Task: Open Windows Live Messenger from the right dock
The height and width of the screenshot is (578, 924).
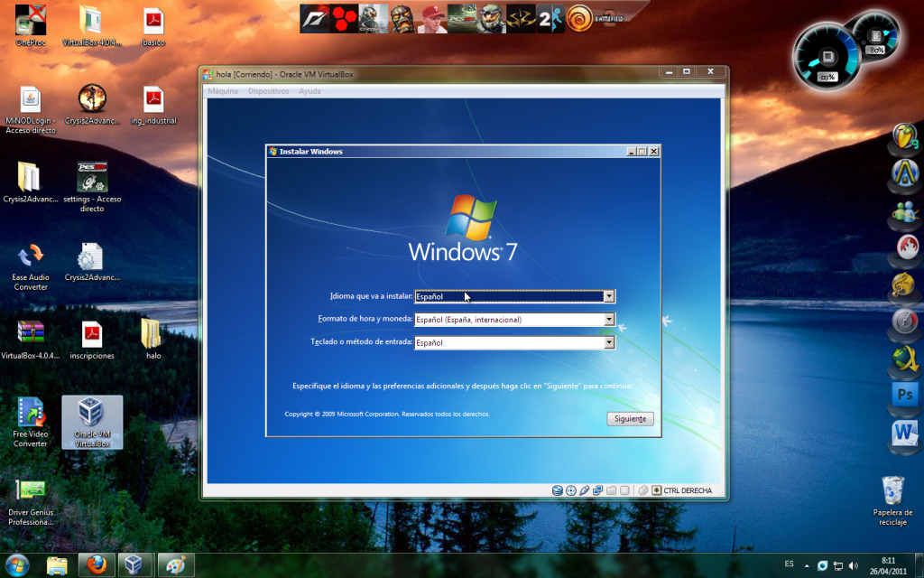Action: pos(905,213)
